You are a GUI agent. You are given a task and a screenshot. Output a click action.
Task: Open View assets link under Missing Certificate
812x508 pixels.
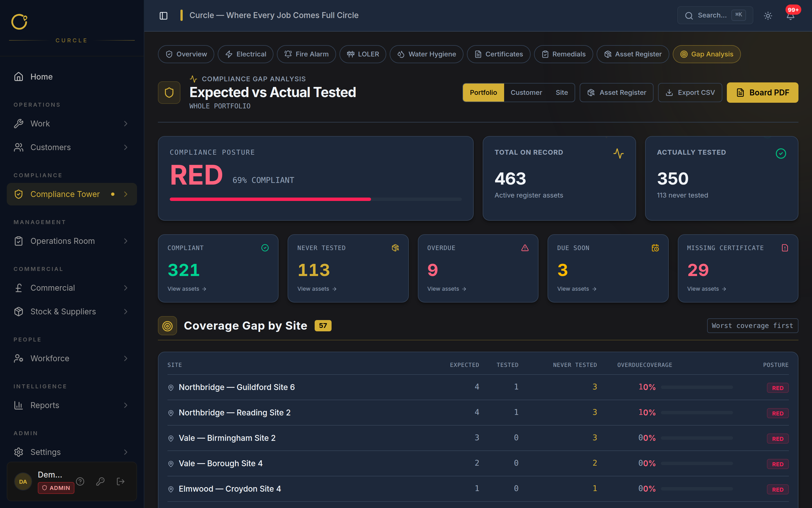707,289
